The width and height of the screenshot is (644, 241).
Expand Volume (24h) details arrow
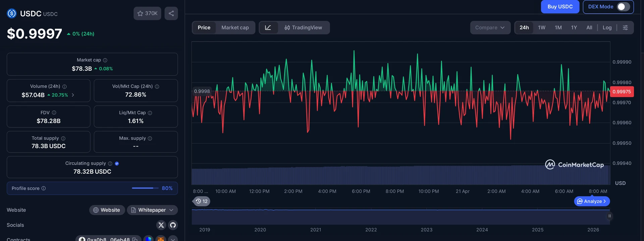[73, 95]
